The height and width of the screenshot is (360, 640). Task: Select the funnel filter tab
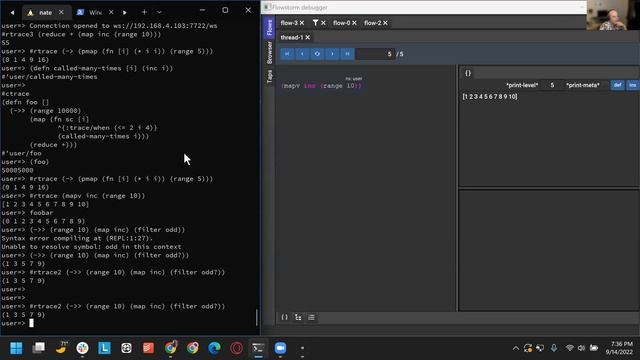[316, 23]
